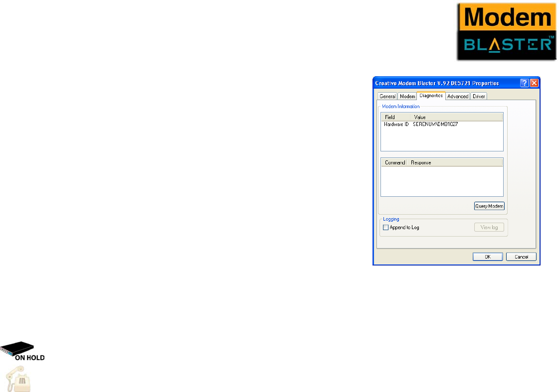Click the Modem Blaster logo
Viewport: 559px width, 392px height.
(507, 31)
